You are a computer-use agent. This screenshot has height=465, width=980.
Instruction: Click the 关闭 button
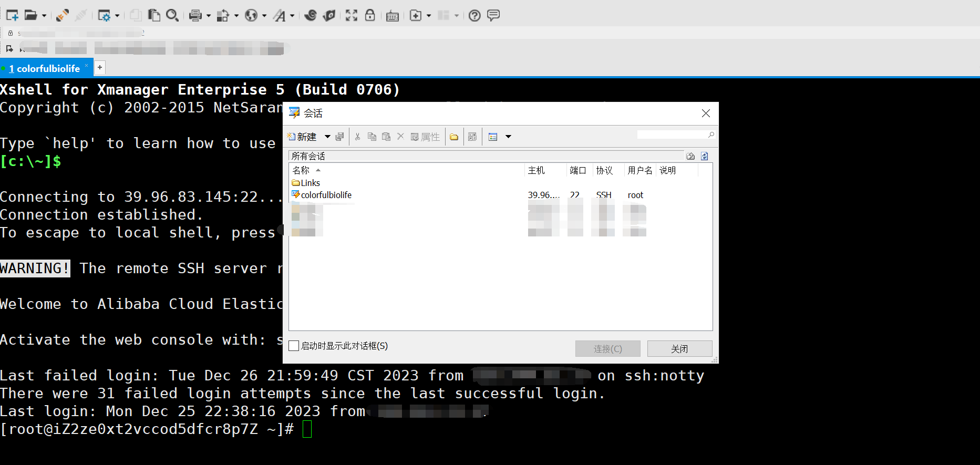tap(679, 349)
